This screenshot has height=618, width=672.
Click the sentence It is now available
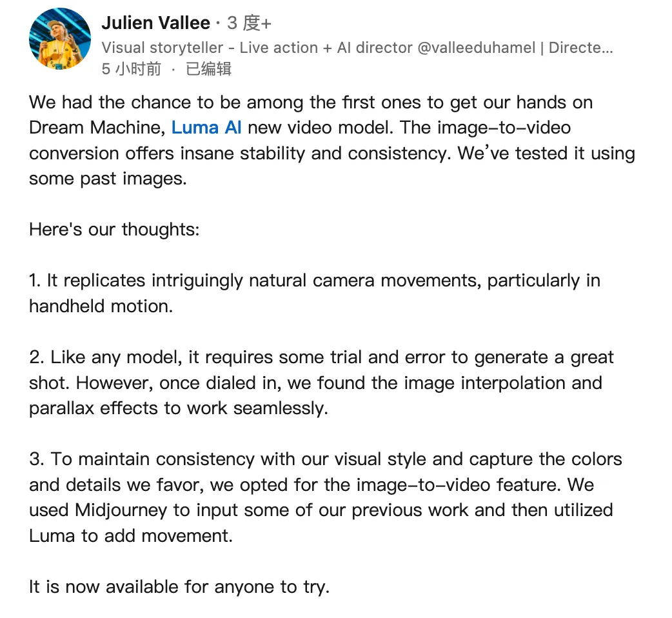pos(179,587)
